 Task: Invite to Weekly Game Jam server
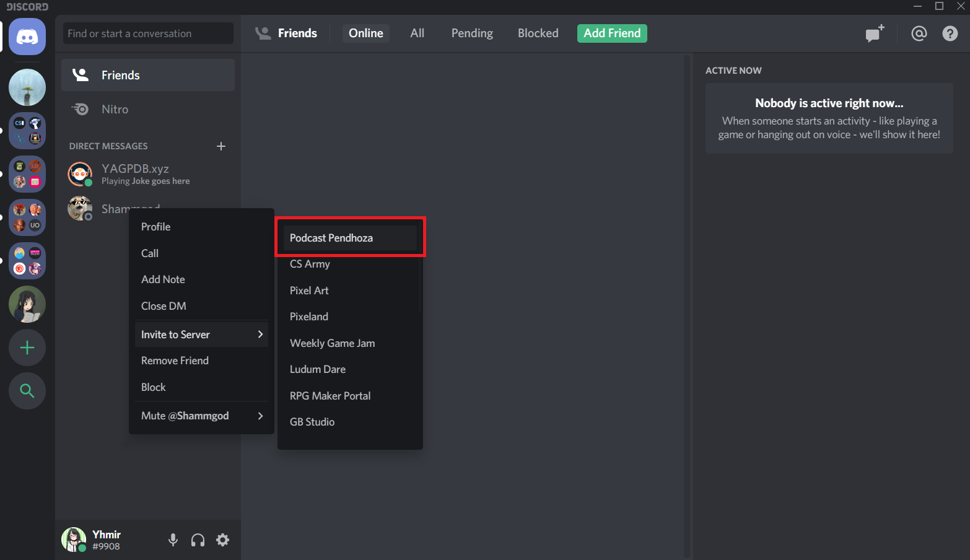tap(333, 343)
